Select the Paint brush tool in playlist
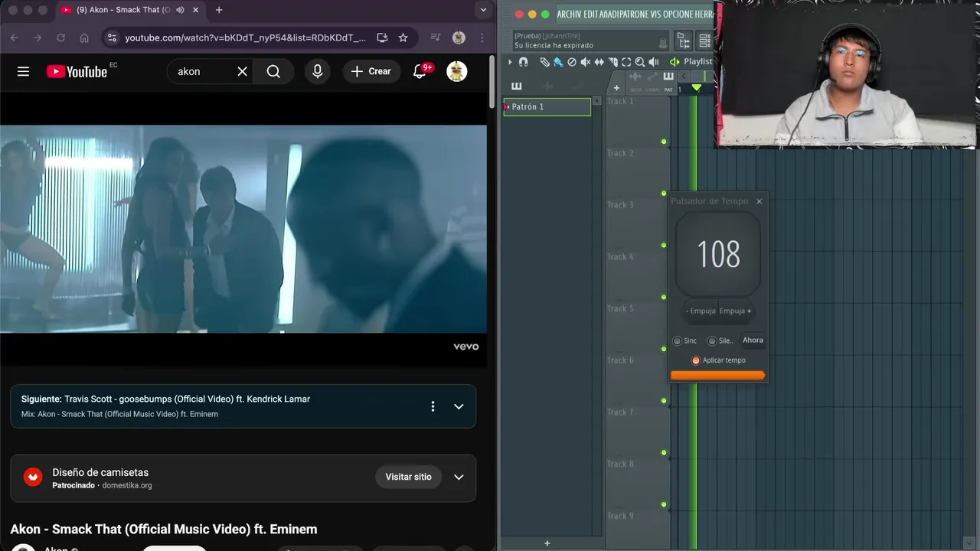980x551 pixels. tap(558, 62)
